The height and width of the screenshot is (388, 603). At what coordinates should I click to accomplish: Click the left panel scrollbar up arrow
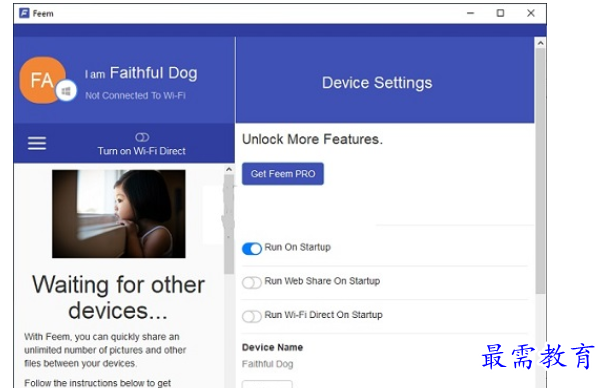(229, 169)
